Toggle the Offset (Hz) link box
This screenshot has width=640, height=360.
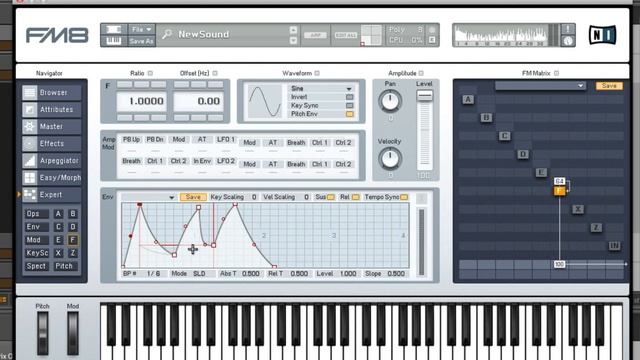215,73
